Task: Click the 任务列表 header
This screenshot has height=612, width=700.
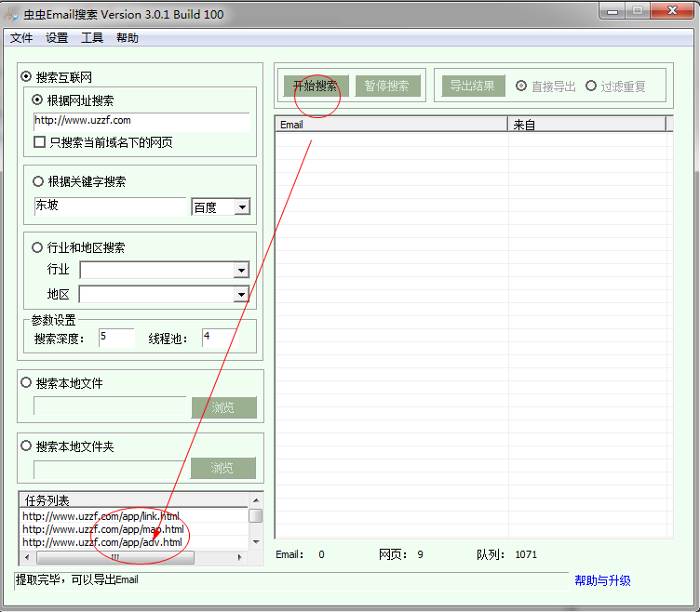Action: click(133, 500)
